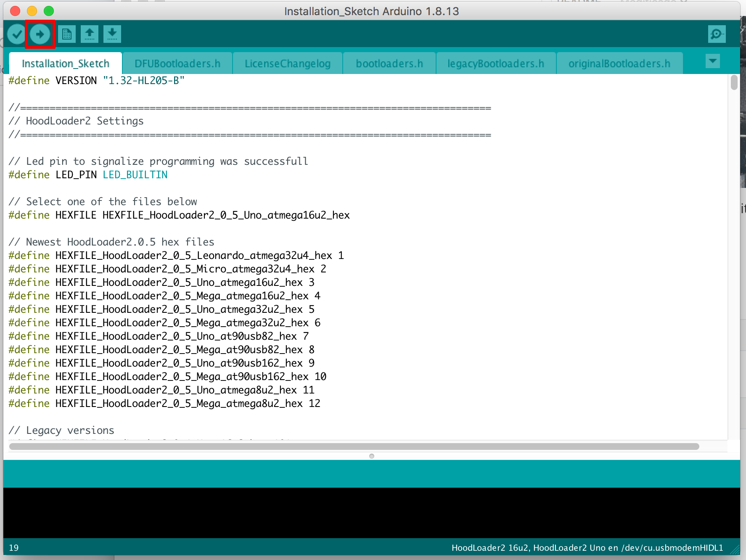Viewport: 746px width, 560px height.
Task: Click the board and port status text
Action: pos(587,548)
